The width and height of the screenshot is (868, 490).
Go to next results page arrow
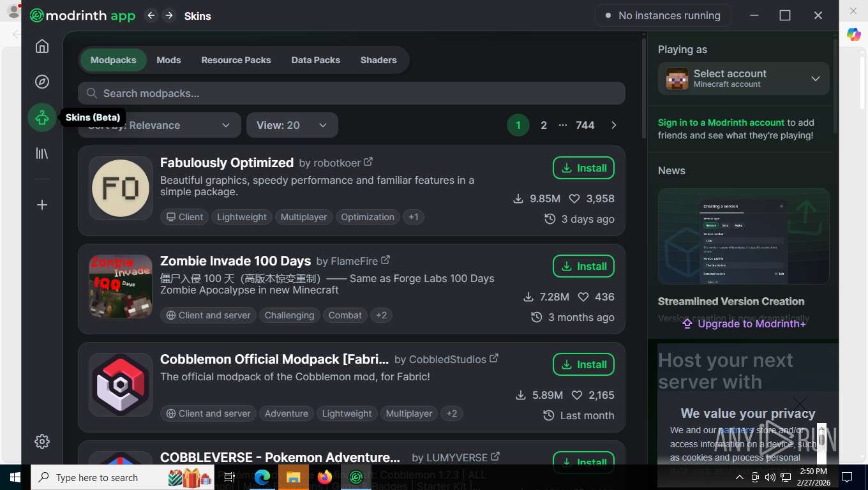(x=614, y=125)
